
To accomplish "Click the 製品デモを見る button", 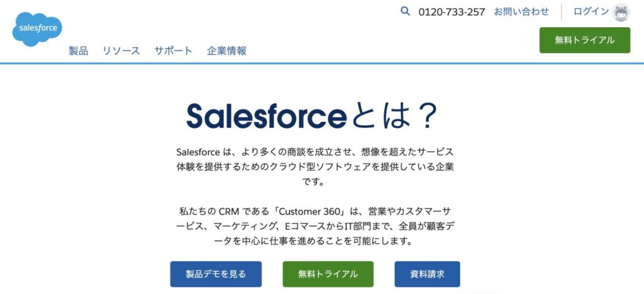I will pos(216,274).
